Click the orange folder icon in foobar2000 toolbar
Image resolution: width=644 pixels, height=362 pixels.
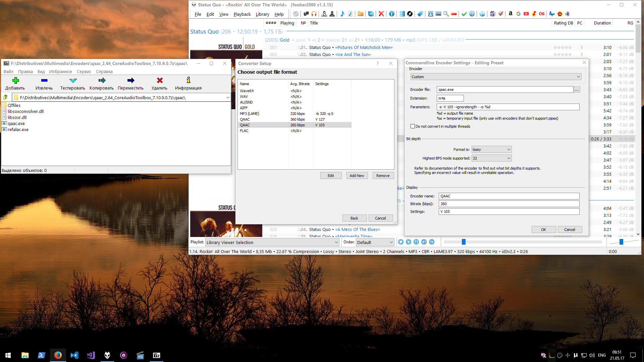click(361, 14)
